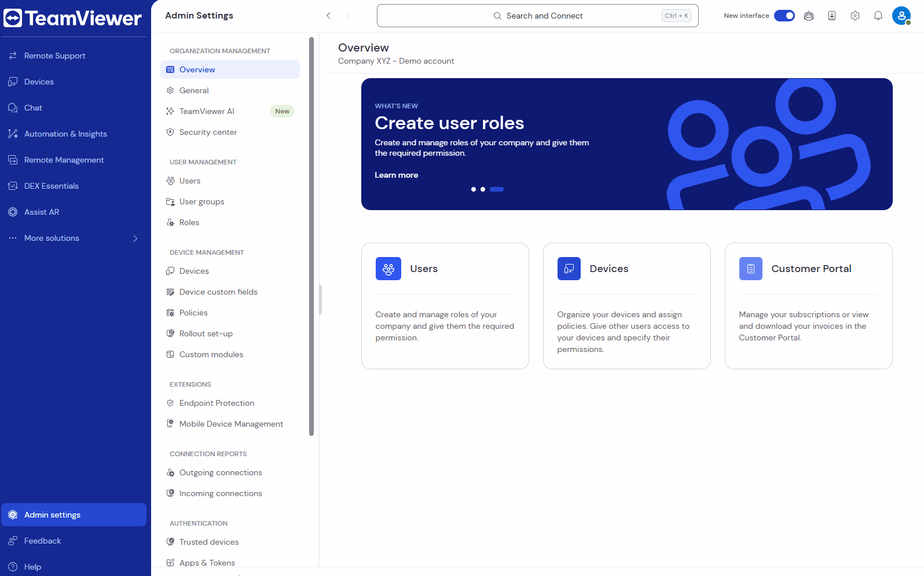Click Learn more in the banner
This screenshot has height=576, width=924.
pos(397,175)
